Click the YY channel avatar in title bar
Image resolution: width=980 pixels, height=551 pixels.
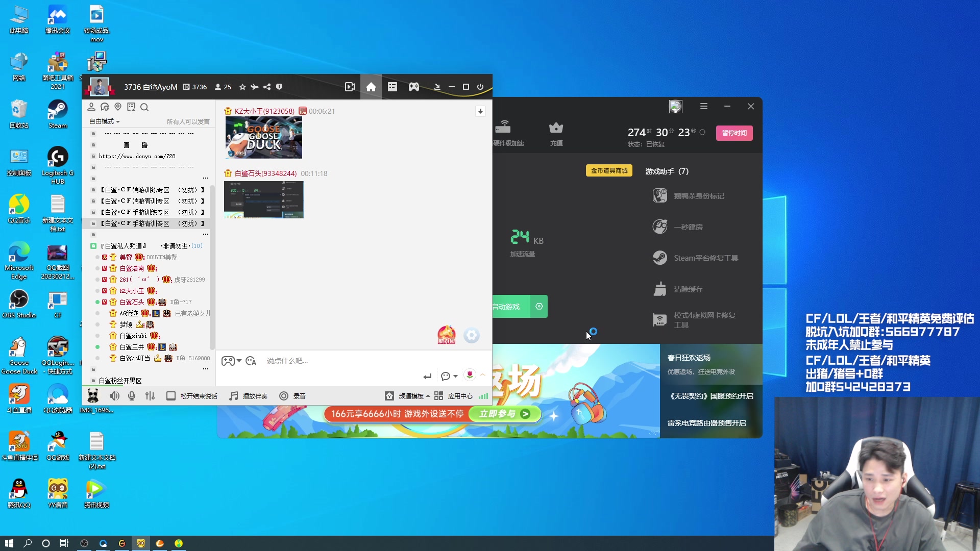pos(100,87)
